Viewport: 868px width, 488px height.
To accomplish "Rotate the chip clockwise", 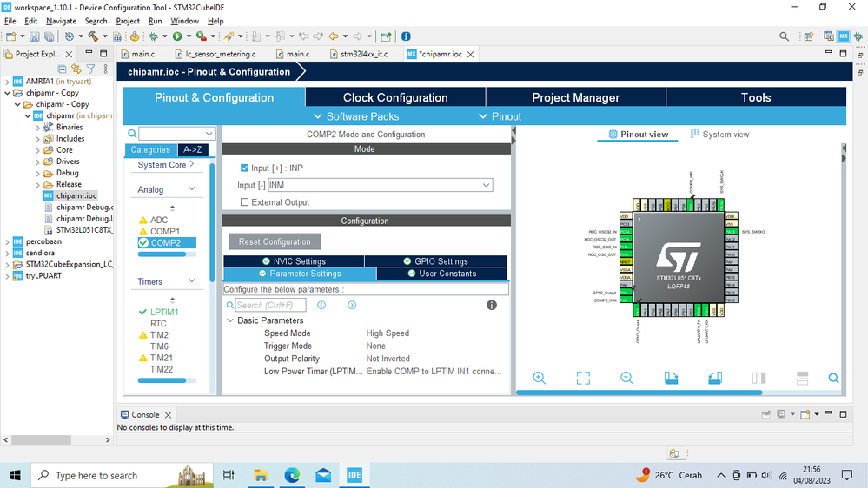I will coord(671,378).
